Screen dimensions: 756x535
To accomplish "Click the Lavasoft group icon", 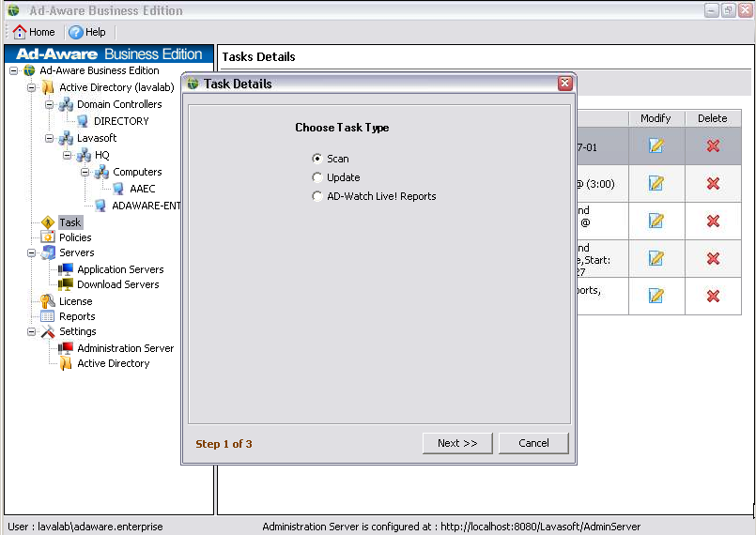I will coord(66,138).
